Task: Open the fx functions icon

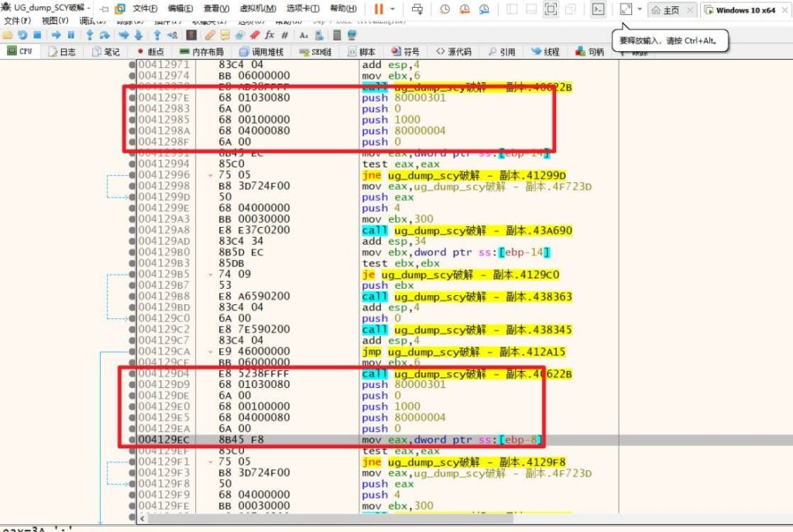Action: tap(269, 36)
